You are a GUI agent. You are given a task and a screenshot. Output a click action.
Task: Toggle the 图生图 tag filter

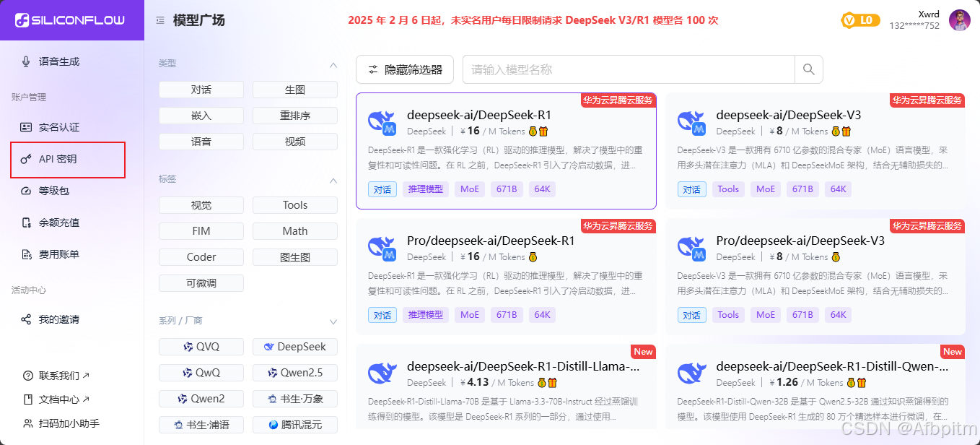(x=295, y=257)
